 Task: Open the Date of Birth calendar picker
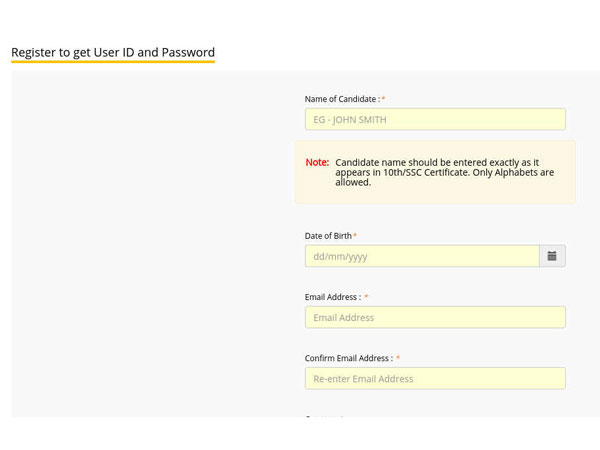(x=552, y=256)
